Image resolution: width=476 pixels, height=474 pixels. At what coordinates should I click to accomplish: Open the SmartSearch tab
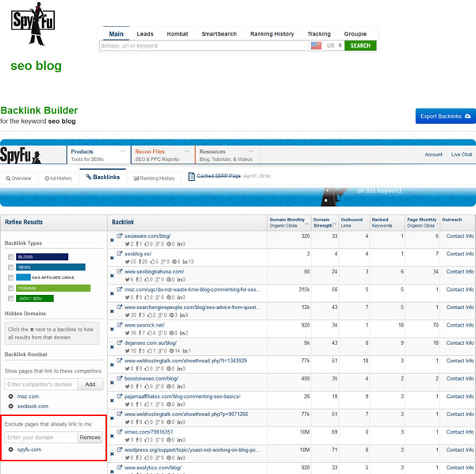[x=219, y=33]
